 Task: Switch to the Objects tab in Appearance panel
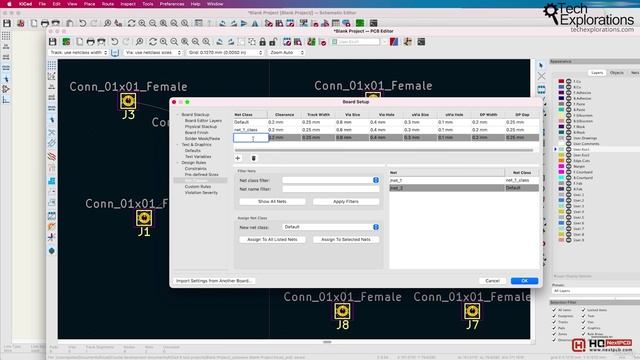tap(616, 73)
